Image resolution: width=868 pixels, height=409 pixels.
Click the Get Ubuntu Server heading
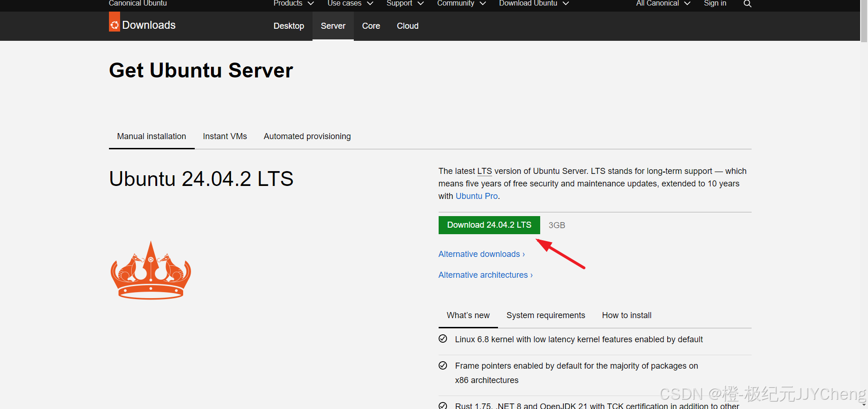tap(201, 70)
